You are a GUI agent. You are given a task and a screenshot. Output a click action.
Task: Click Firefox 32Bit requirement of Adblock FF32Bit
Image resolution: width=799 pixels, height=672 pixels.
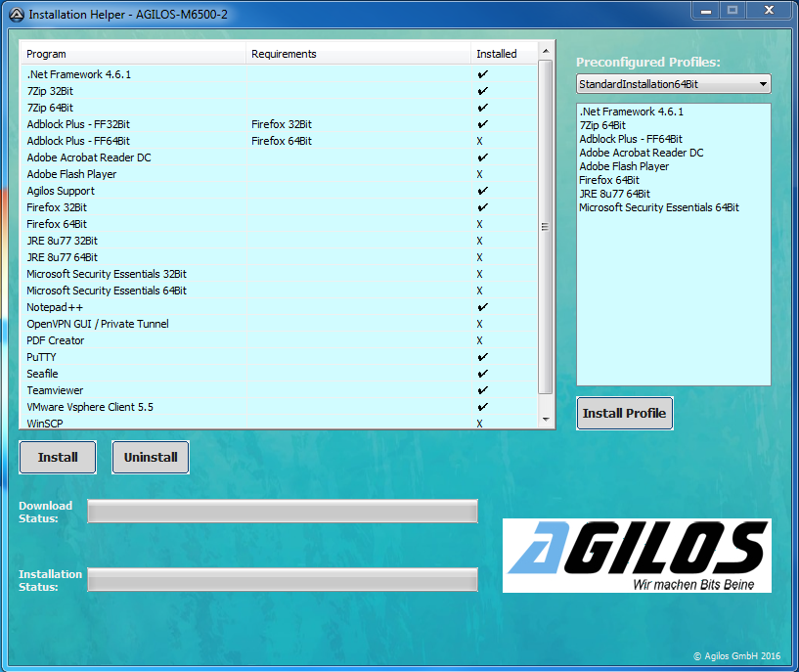tap(282, 124)
